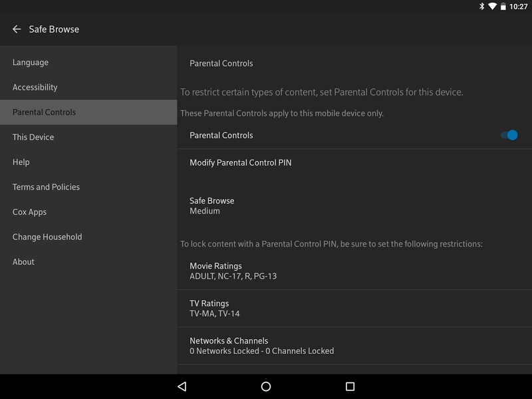Select Accessibility in the settings sidebar
This screenshot has height=399, width=532.
pyautogui.click(x=88, y=87)
